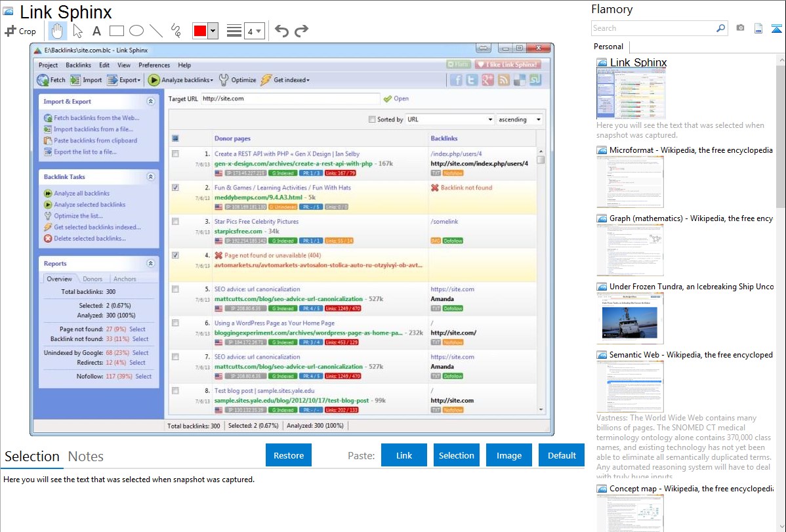
Task: Open the Graph (mathematics) snapshot thumbnail
Action: coord(630,250)
